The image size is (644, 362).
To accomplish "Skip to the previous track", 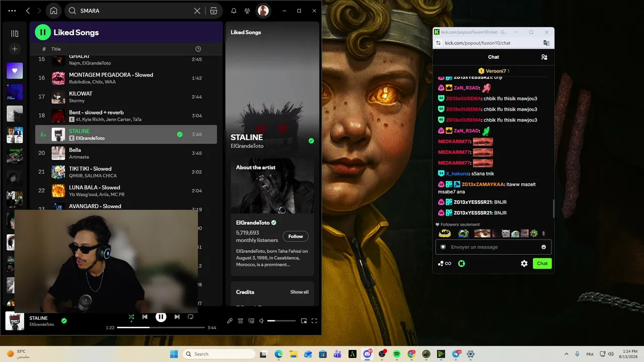I will click(145, 317).
